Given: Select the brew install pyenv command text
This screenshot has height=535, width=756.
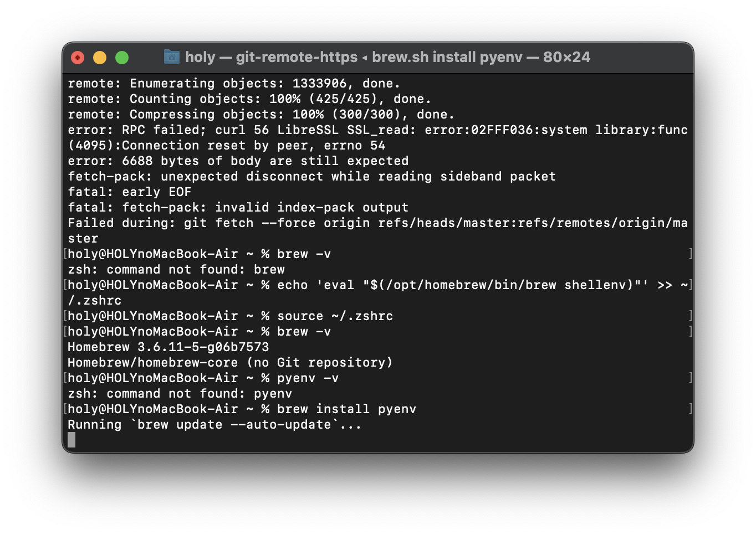Looking at the screenshot, I should pos(347,409).
